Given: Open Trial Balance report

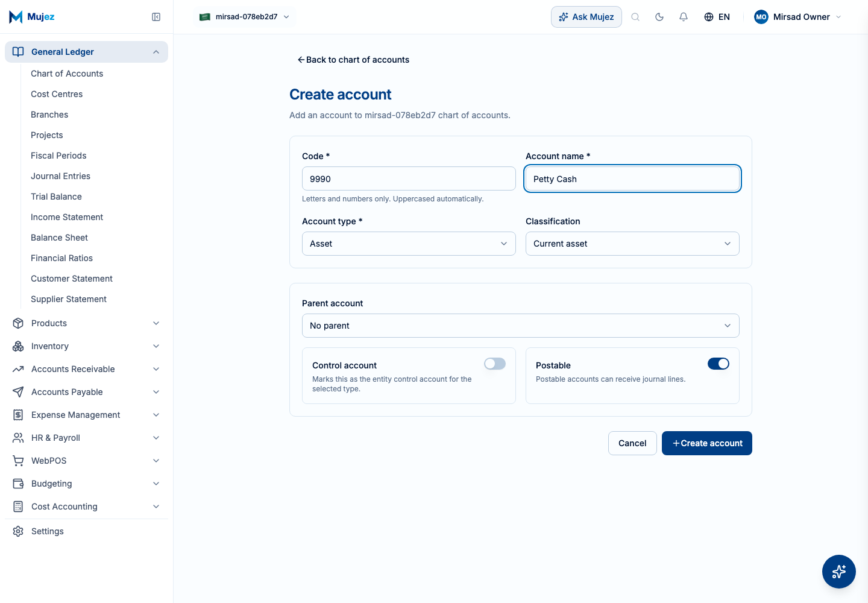Looking at the screenshot, I should tap(56, 197).
